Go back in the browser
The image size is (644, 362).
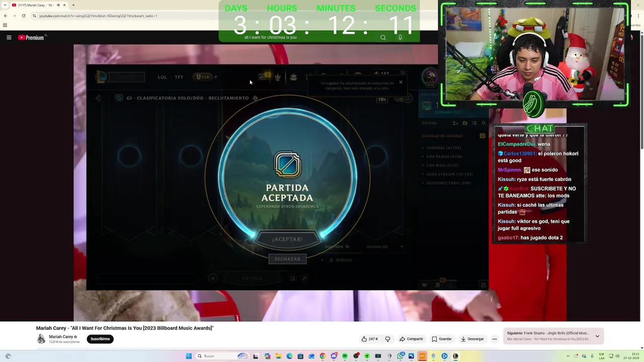6,16
